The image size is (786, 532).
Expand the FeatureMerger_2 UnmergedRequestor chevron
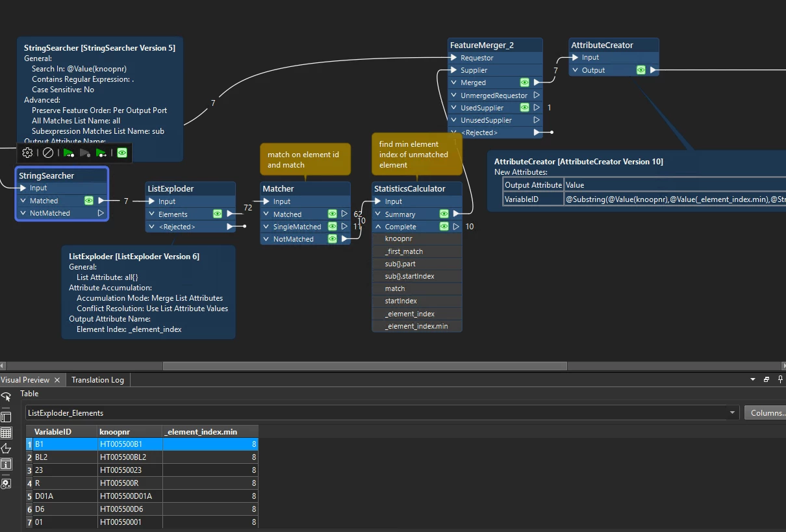pos(454,95)
